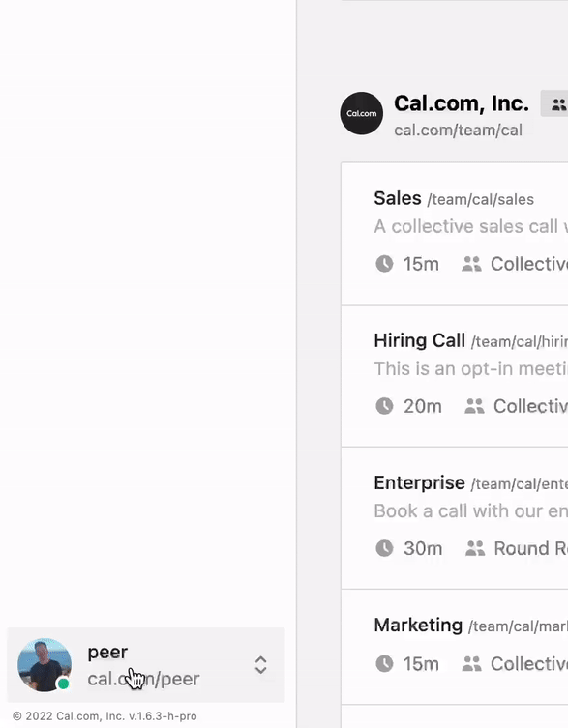Click the Hiring Call opt-in description
The image size is (568, 728).
470,368
